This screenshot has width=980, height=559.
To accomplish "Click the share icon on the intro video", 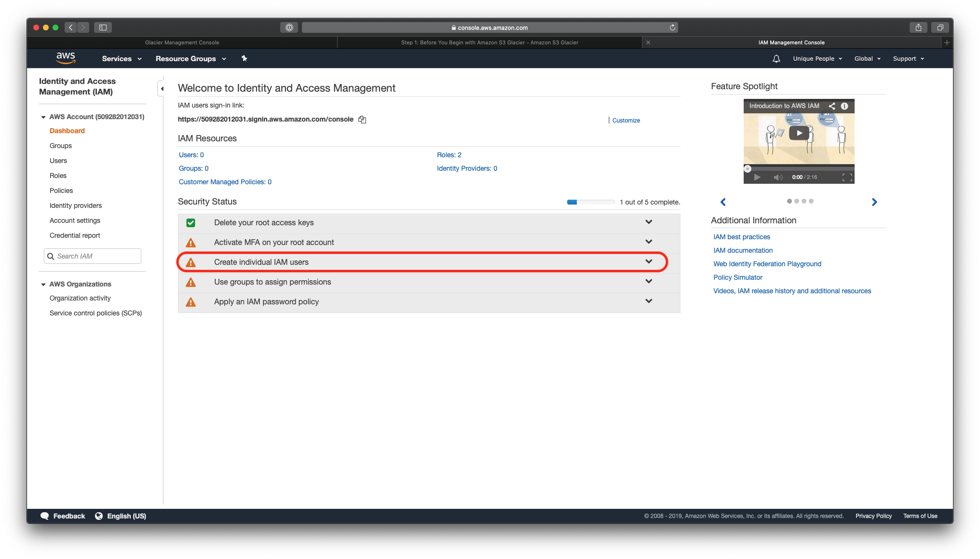I will 831,106.
